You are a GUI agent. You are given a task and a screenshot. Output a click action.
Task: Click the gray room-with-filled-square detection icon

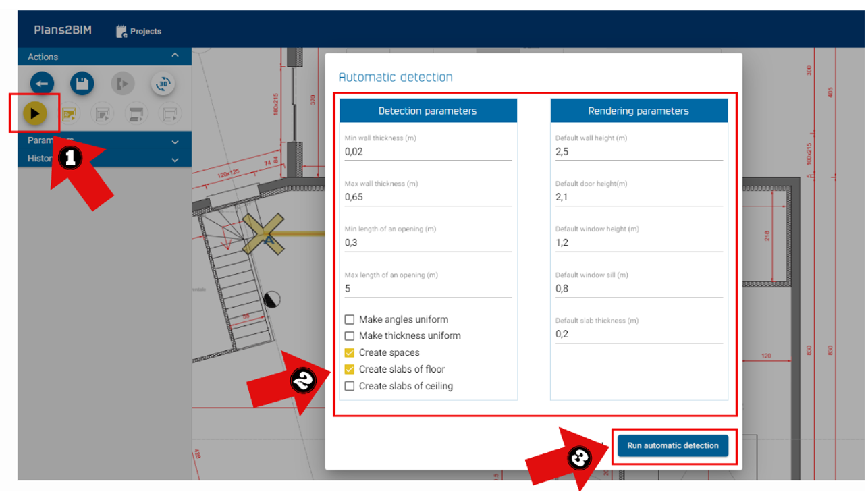coord(102,113)
